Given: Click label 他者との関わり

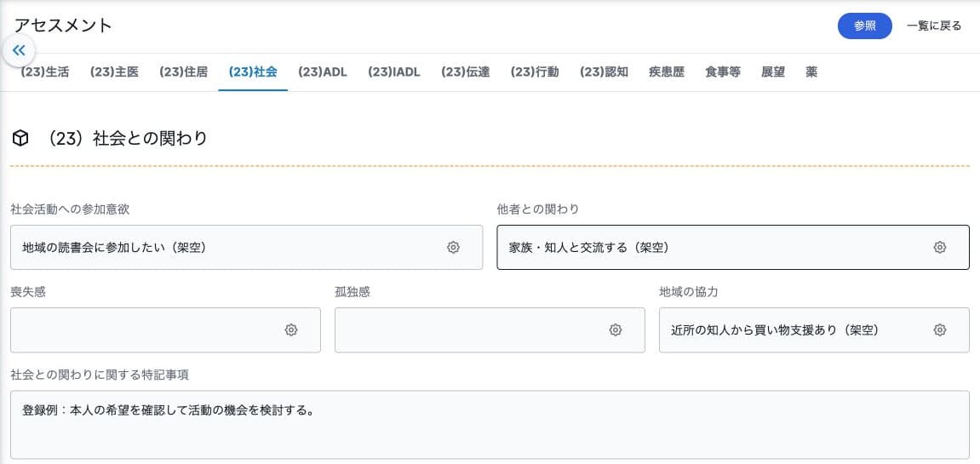Looking at the screenshot, I should point(537,209).
